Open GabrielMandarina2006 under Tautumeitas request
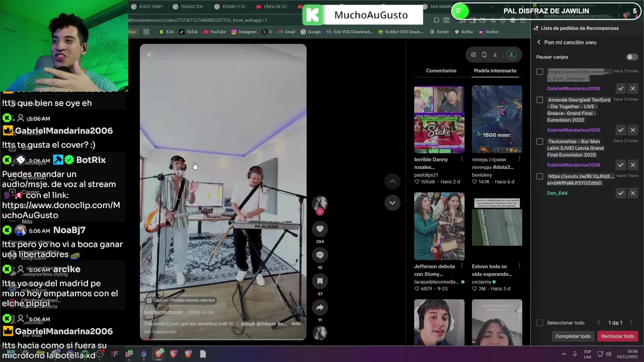This screenshot has height=362, width=644. [574, 165]
